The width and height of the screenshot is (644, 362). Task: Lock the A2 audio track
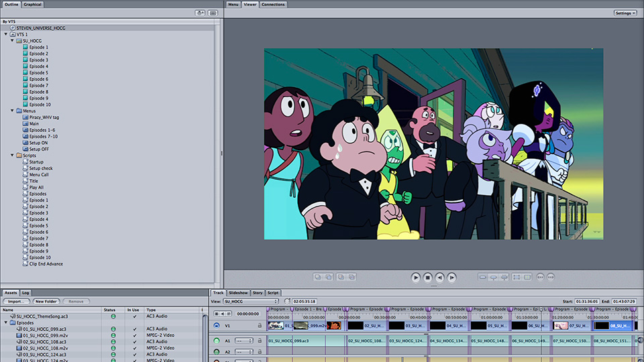point(260,352)
